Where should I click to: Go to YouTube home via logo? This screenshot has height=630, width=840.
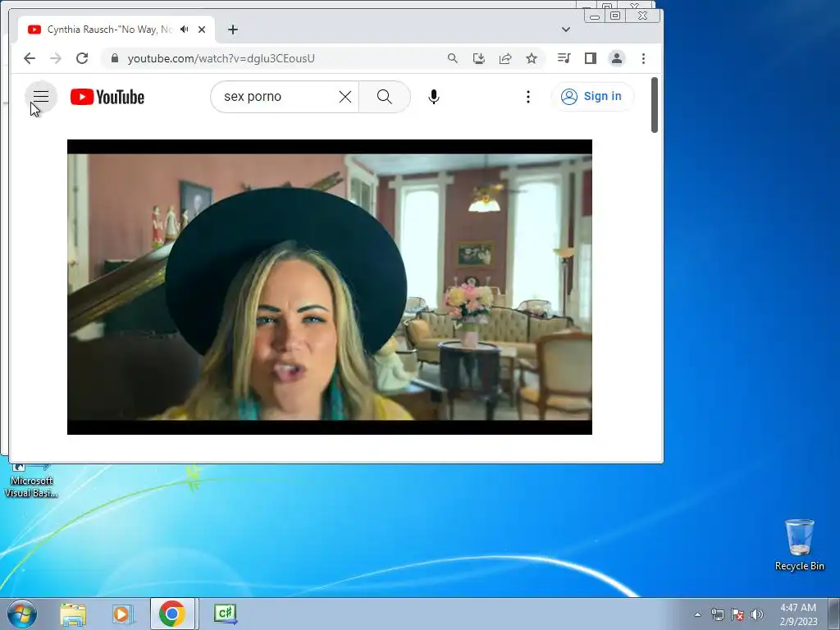(x=107, y=97)
